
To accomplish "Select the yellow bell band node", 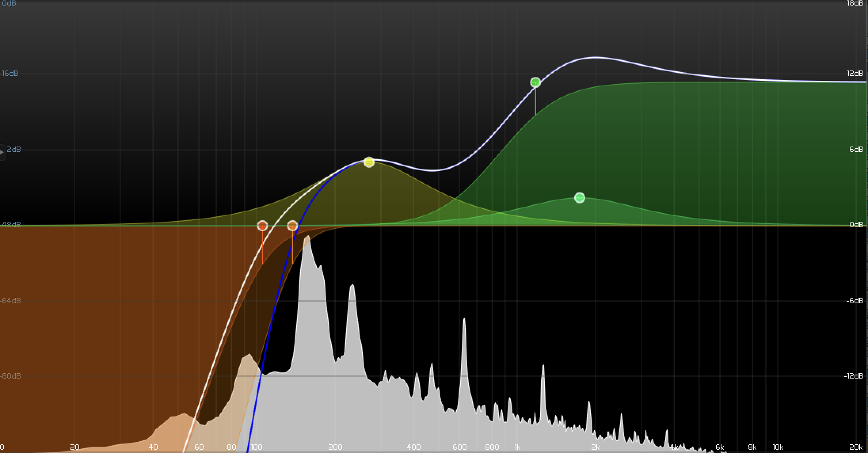I will 369,162.
